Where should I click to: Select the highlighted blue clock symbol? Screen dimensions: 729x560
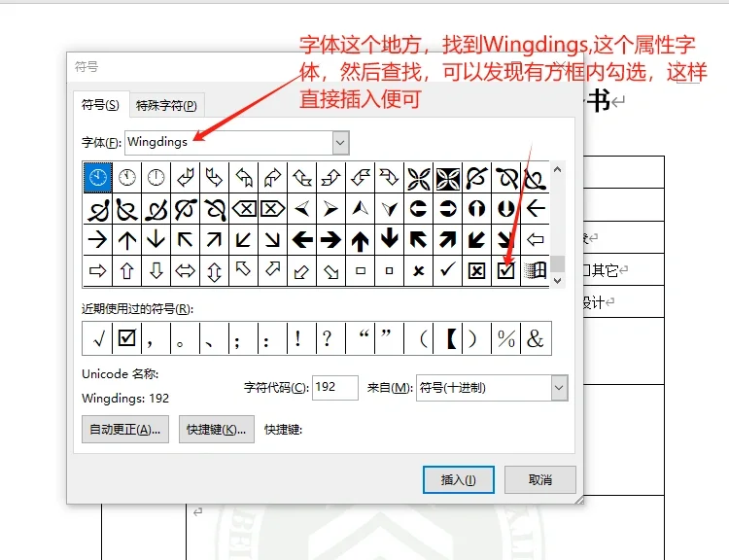click(97, 177)
